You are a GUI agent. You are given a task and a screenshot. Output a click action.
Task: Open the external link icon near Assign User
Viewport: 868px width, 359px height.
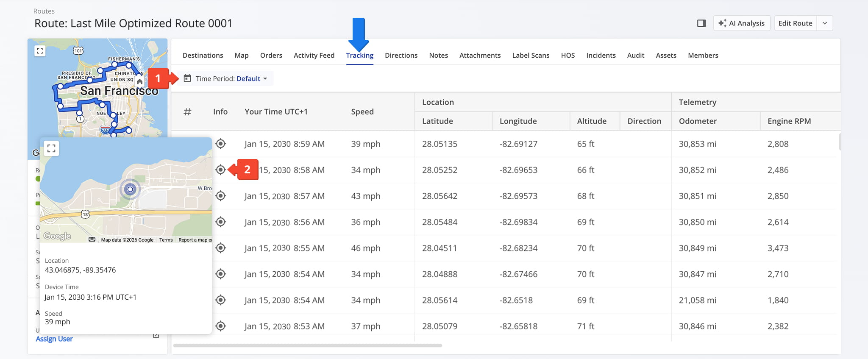(x=156, y=335)
